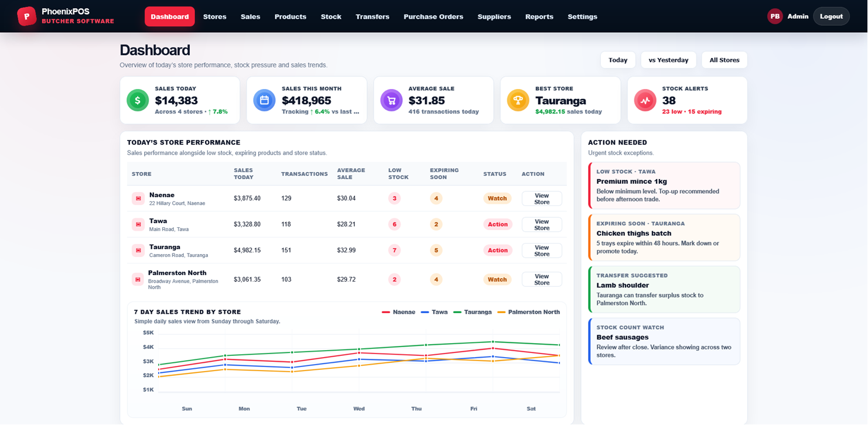The height and width of the screenshot is (425, 868).
Task: Toggle Palmerston North series in chart legend
Action: [x=528, y=312]
